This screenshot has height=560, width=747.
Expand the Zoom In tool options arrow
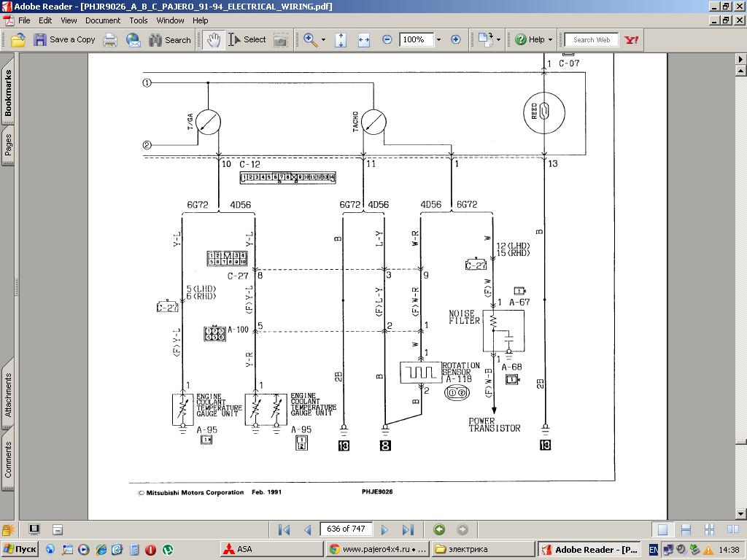point(323,40)
